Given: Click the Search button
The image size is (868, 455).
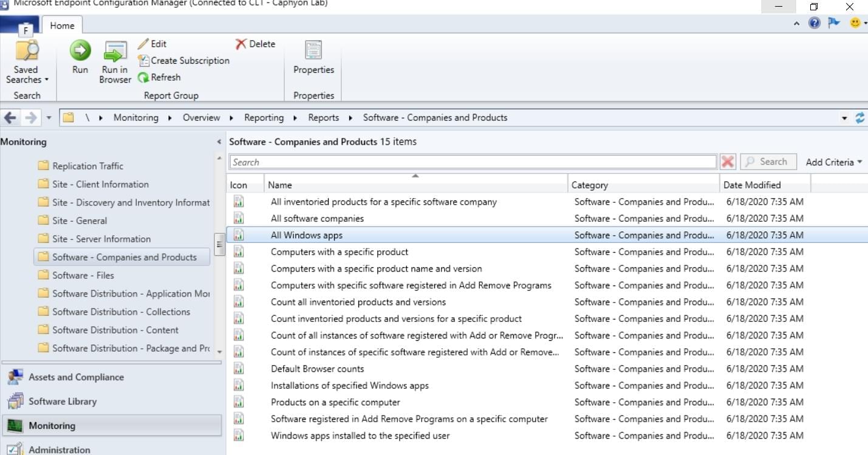Looking at the screenshot, I should coord(768,162).
